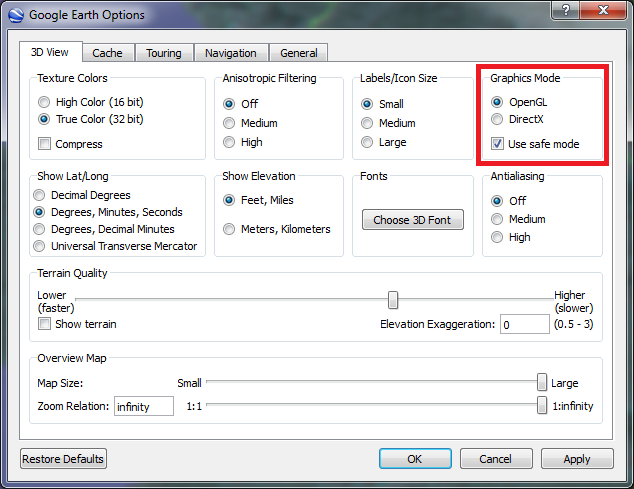634x489 pixels.
Task: Click the Zoom Relation slider handle
Action: pyautogui.click(x=542, y=405)
